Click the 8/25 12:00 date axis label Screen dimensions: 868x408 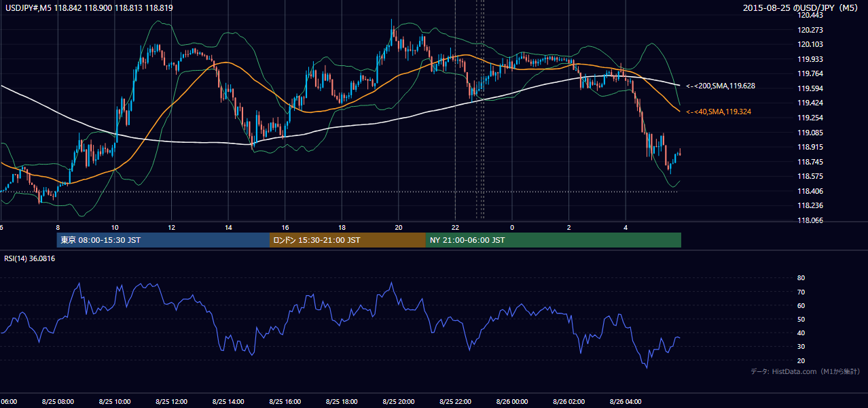(171, 401)
